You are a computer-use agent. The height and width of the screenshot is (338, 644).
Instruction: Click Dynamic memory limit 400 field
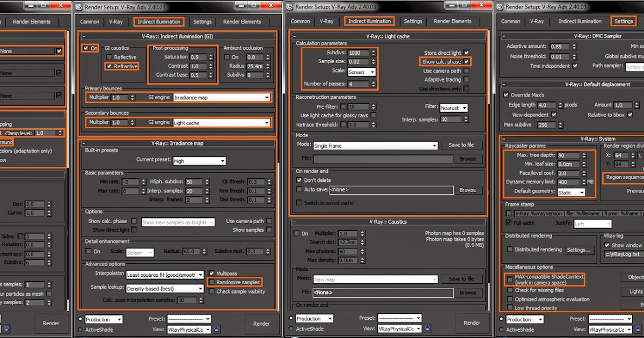pyautogui.click(x=568, y=182)
